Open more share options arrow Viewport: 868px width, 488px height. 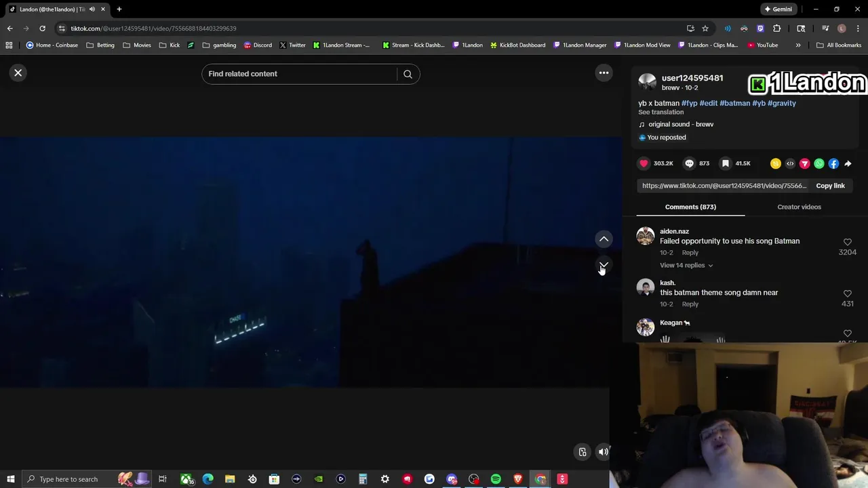pos(848,163)
